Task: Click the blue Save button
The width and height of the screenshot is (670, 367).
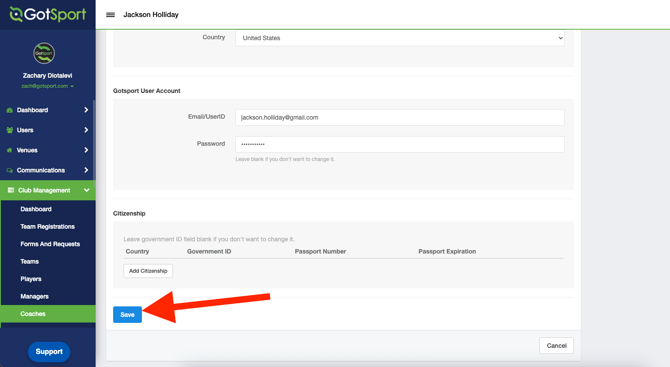Action: click(x=127, y=314)
